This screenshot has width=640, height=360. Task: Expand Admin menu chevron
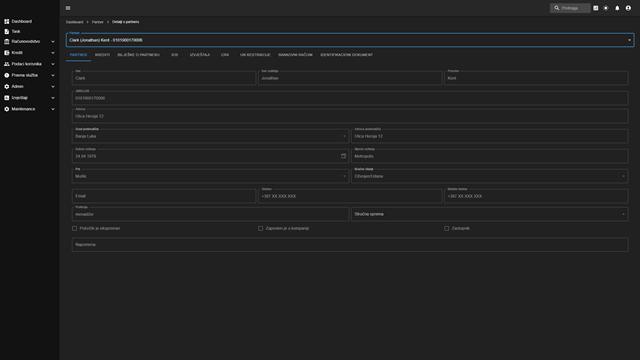coord(53,87)
